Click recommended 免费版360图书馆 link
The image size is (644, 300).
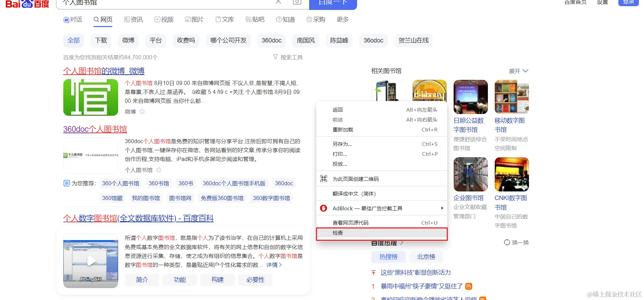[222, 198]
